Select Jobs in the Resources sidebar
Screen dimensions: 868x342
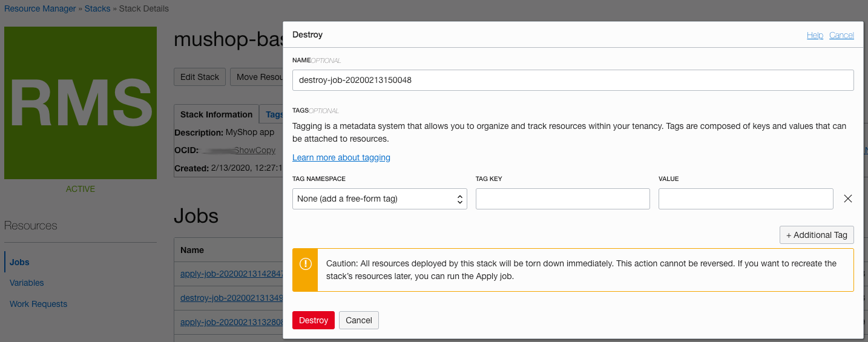[x=19, y=262]
